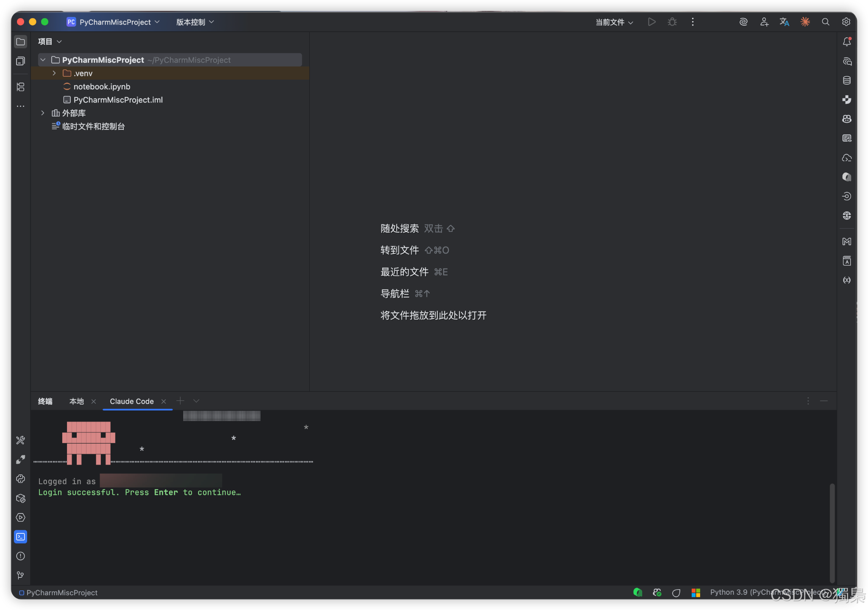Collapse the PyCharmMiscProject root node
This screenshot has width=868, height=610.
[x=43, y=60]
